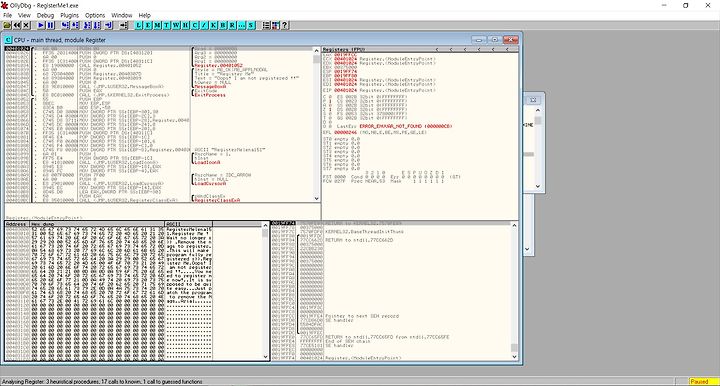Click the Go to address arrow icon
Screen dimensions: 720x386
coord(124,25)
